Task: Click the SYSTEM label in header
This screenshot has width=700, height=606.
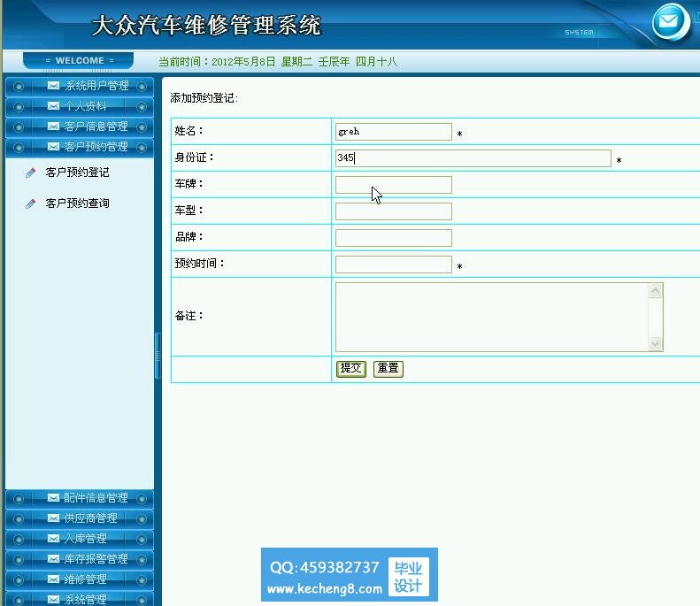Action: (x=579, y=33)
